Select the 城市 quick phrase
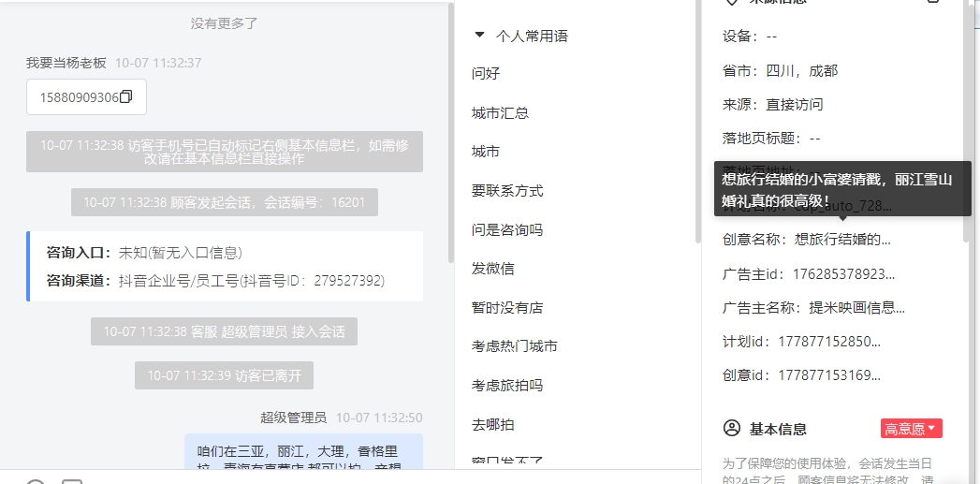Viewport: 980px width, 484px height. click(486, 152)
